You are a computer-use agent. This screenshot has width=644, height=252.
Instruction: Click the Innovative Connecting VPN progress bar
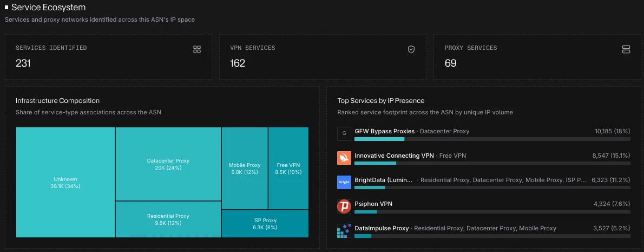492,164
